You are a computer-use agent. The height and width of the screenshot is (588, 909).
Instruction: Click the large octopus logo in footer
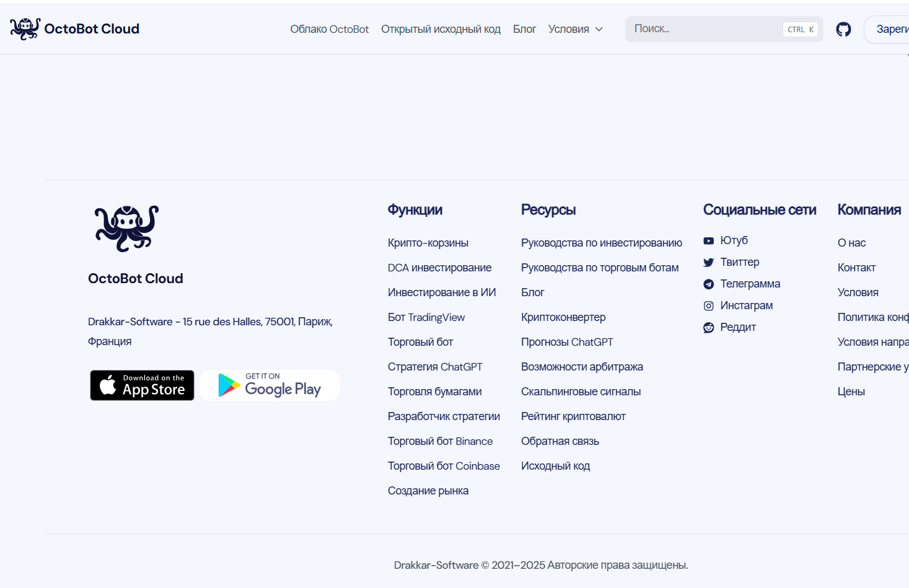pyautogui.click(x=126, y=229)
